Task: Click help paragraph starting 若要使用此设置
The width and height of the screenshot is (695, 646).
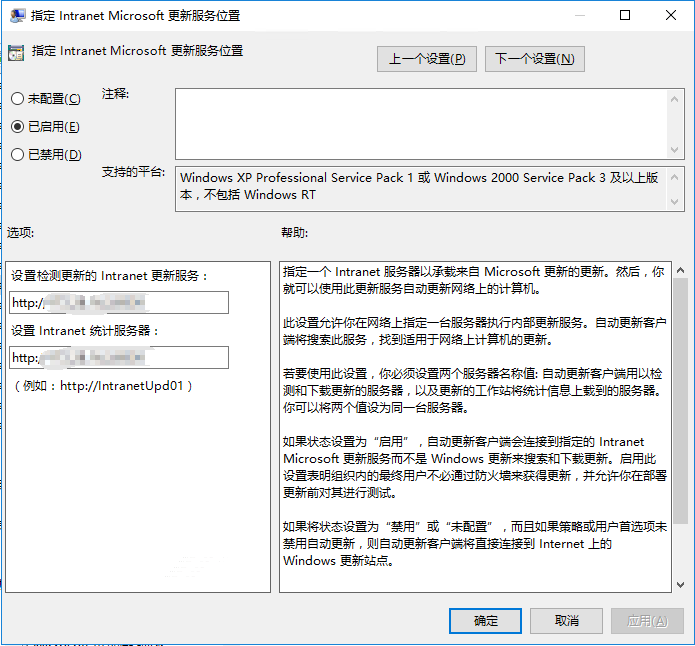Action: coord(473,391)
